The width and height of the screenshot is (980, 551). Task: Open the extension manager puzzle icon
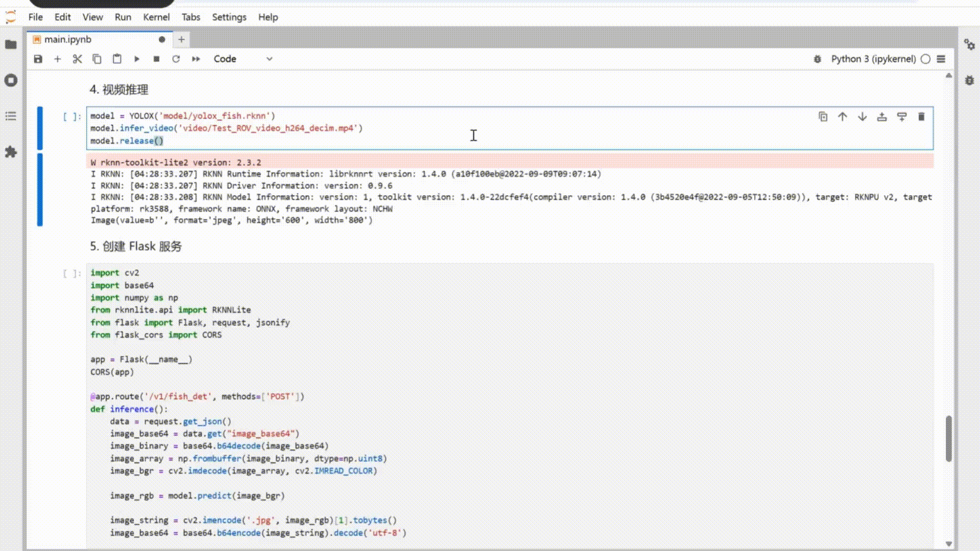pos(11,152)
